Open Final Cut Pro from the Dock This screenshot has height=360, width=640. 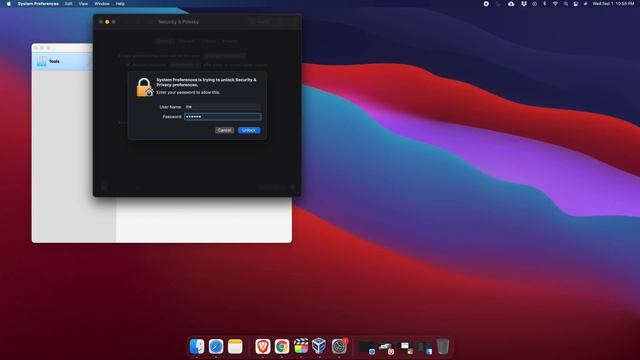tap(301, 347)
